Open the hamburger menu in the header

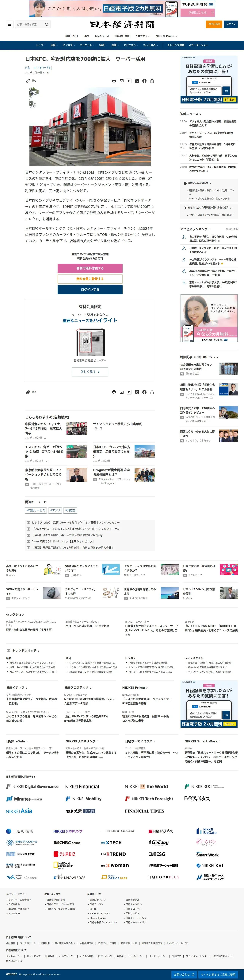coord(10,24)
